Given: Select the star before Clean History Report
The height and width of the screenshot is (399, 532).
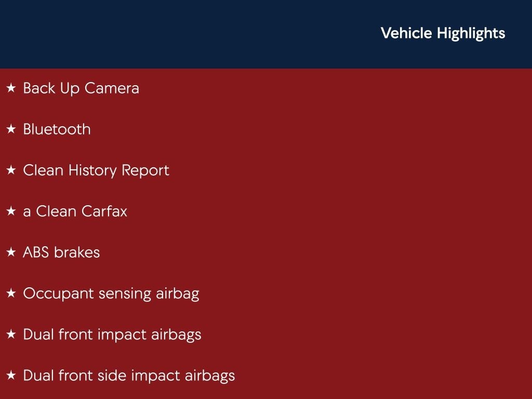Looking at the screenshot, I should (x=11, y=170).
